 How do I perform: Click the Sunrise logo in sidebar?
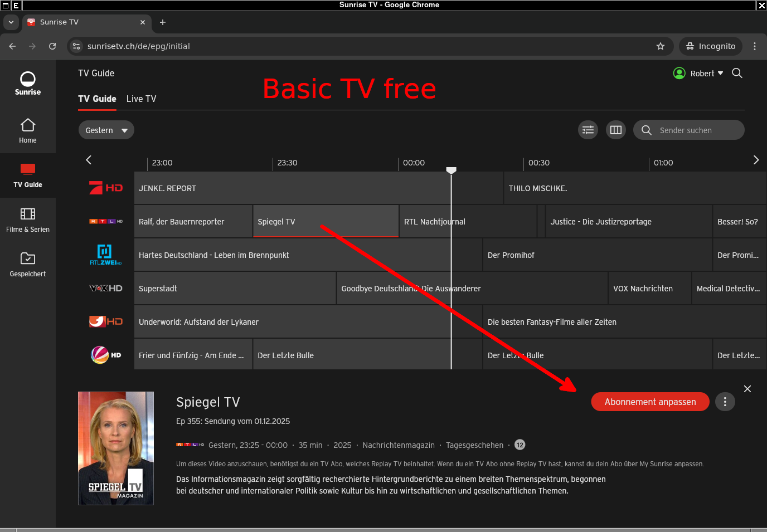(28, 84)
